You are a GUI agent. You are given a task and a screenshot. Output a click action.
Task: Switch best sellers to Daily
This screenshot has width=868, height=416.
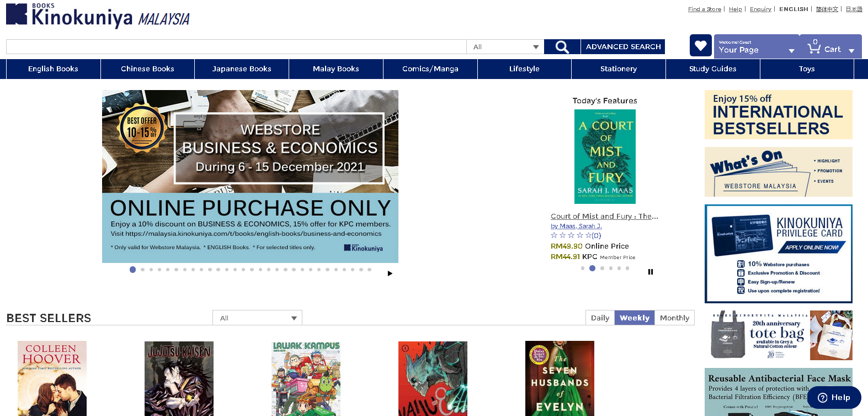[x=600, y=318]
